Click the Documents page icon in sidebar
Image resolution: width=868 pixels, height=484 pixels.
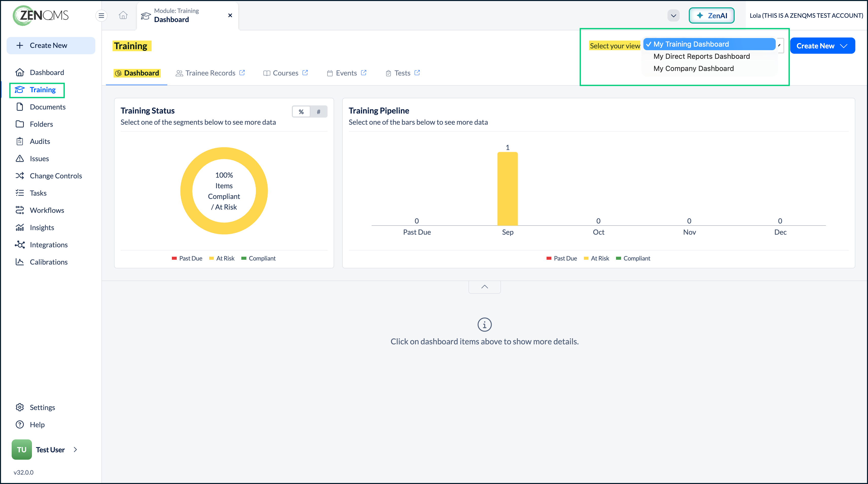20,107
